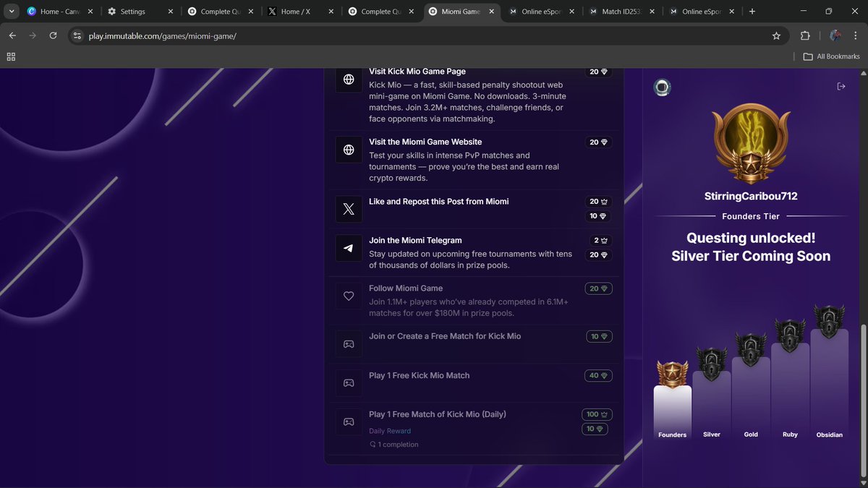Open a new tab with the plus button

click(752, 12)
